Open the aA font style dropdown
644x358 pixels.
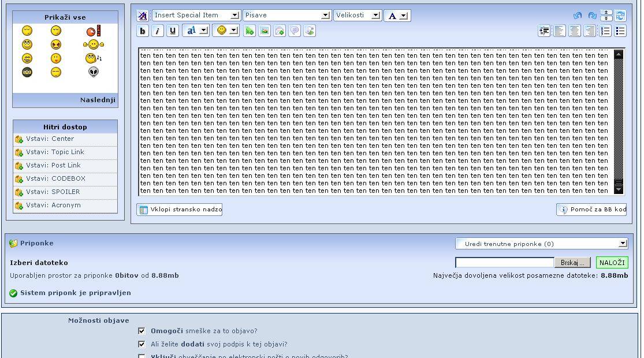[x=196, y=31]
